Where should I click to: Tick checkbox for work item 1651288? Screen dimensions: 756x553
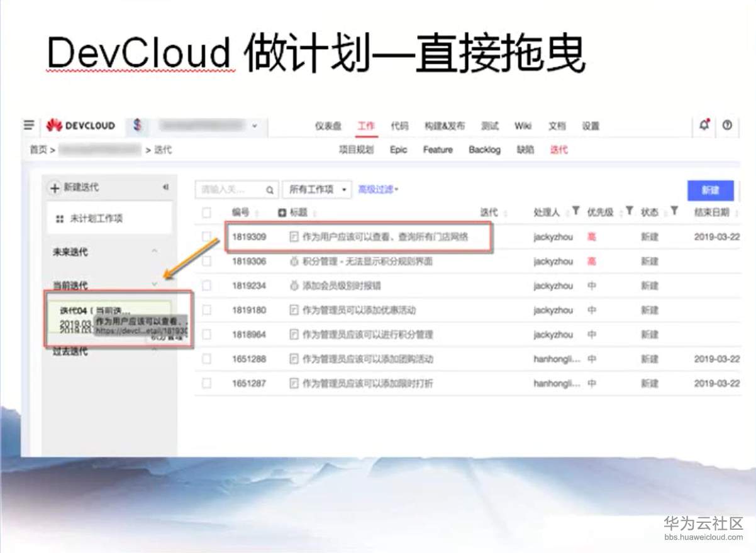[206, 359]
